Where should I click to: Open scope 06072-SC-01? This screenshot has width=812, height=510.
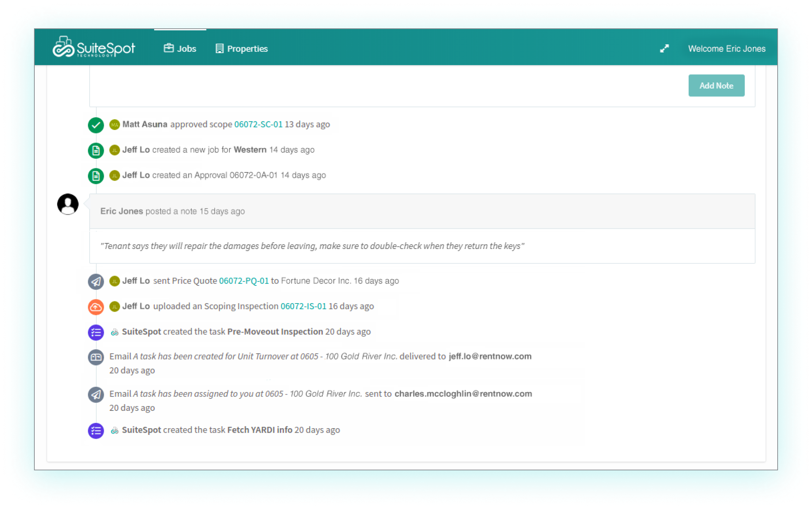coord(258,125)
